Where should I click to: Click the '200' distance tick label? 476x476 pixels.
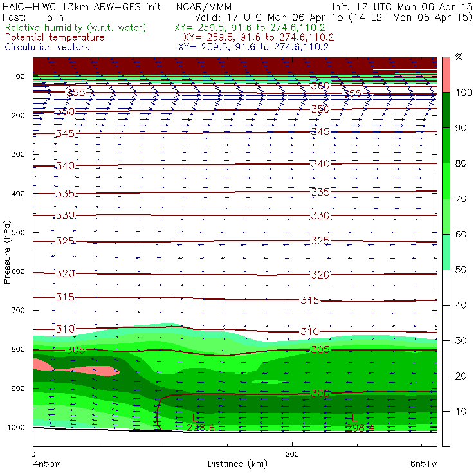coord(292,454)
